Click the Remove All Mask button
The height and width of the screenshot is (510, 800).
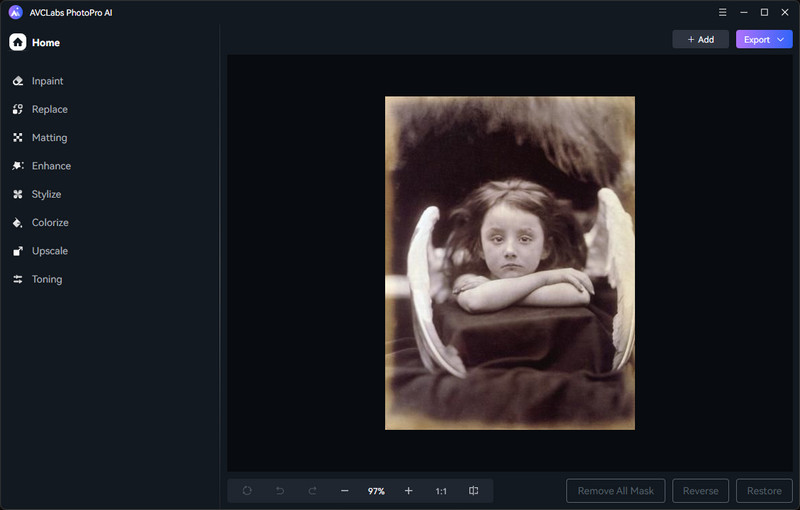(616, 491)
